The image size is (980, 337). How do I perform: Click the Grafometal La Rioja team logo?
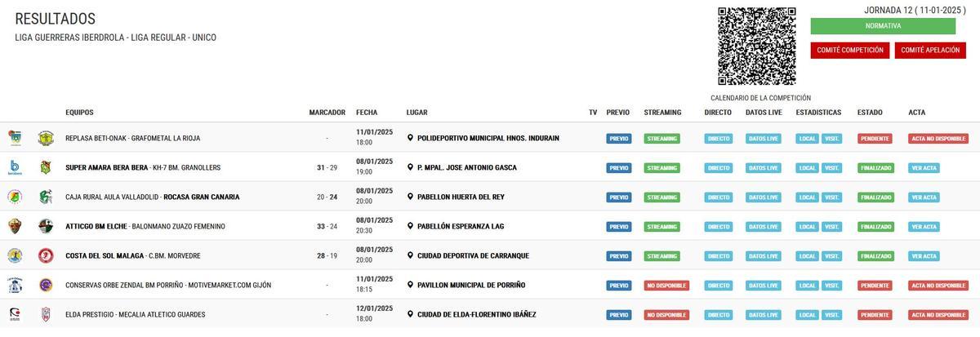click(46, 138)
